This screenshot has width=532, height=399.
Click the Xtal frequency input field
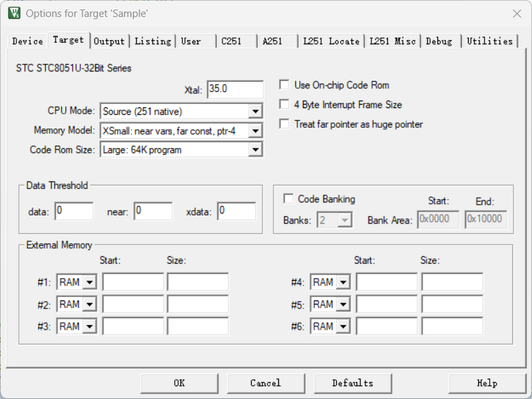click(x=235, y=89)
